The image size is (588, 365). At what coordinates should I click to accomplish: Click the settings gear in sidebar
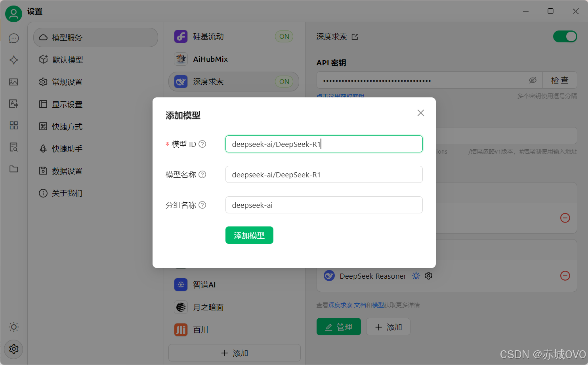click(x=14, y=349)
